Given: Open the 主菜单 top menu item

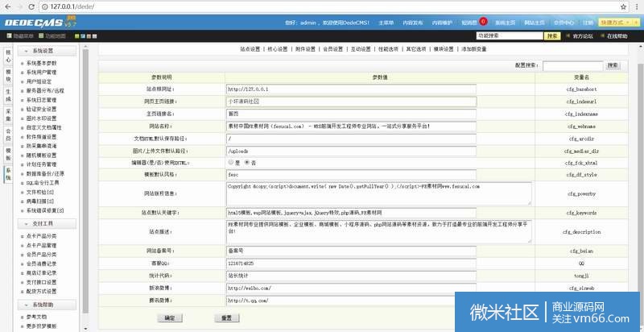Looking at the screenshot, I should pos(386,23).
